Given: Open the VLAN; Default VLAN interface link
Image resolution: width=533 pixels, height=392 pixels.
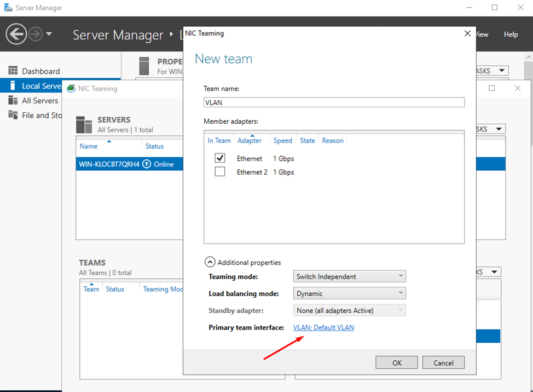Looking at the screenshot, I should (x=323, y=327).
